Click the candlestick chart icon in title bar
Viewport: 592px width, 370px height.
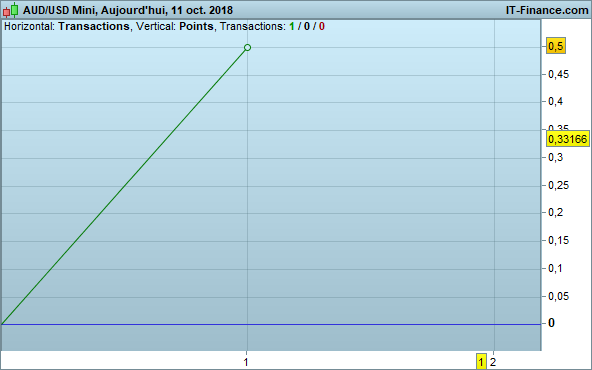pyautogui.click(x=11, y=10)
